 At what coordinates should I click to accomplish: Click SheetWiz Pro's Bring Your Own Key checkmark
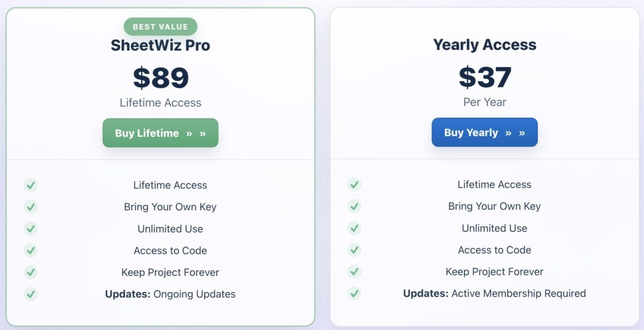pos(31,207)
